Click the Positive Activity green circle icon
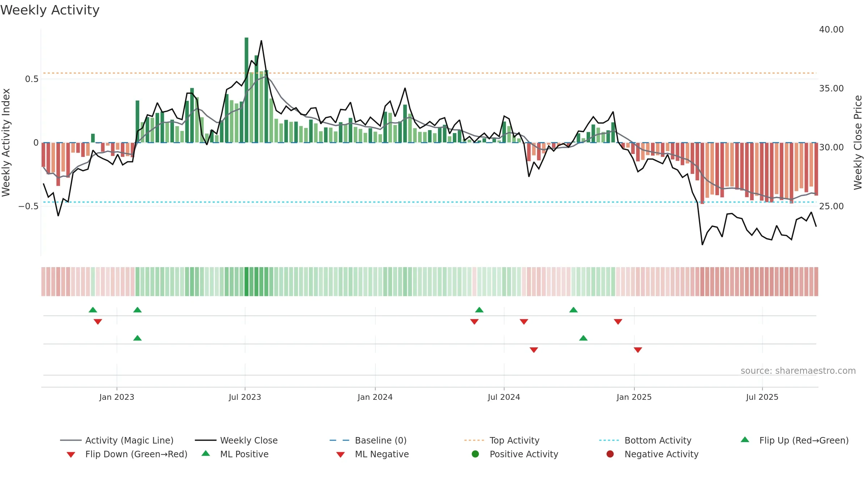 475,454
